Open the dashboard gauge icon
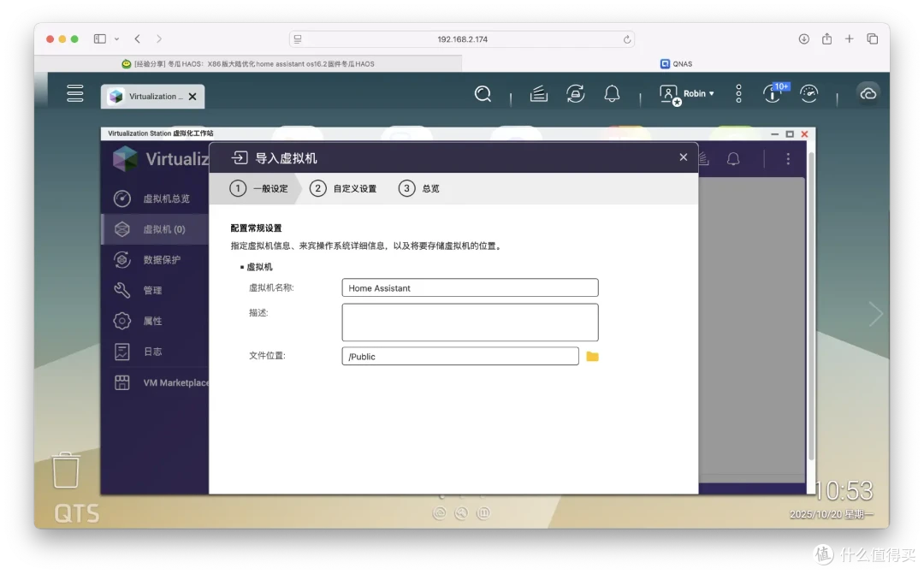This screenshot has width=924, height=574. tap(808, 94)
